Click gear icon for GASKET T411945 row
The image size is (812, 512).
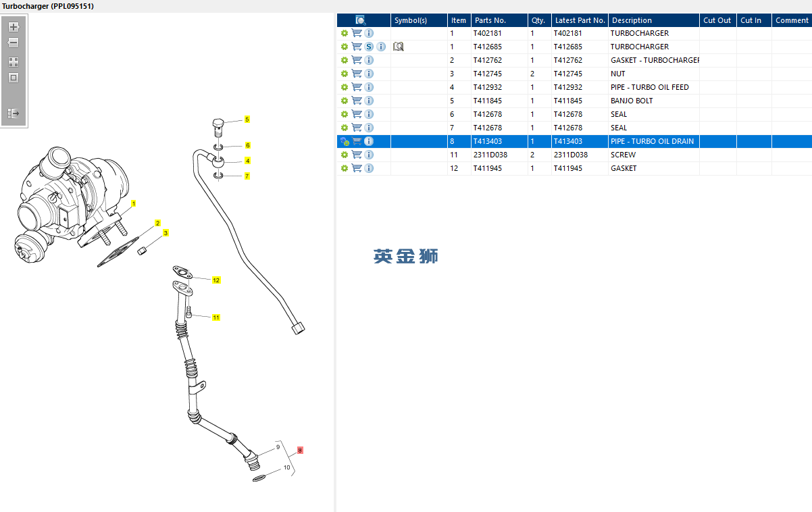click(x=345, y=168)
